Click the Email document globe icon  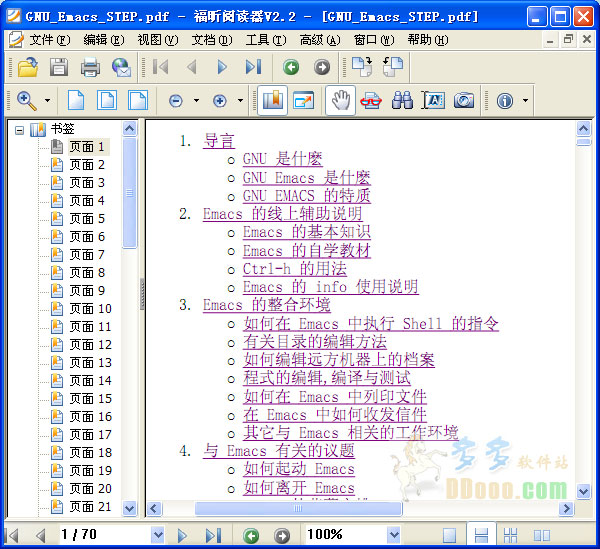click(x=122, y=67)
